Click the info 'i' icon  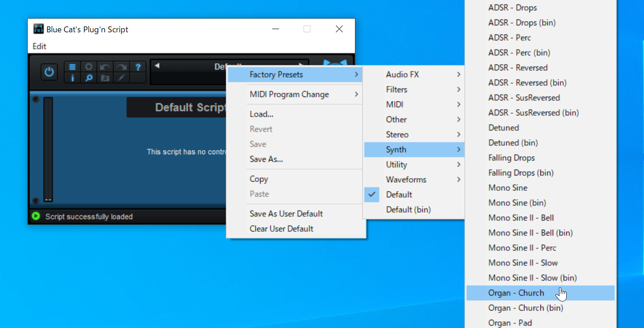click(72, 78)
